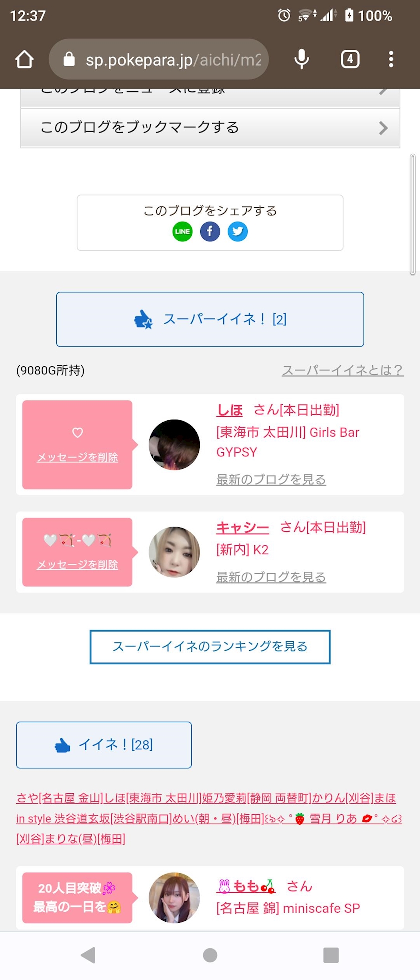420x980 pixels.
Task: Open the スーパーイイネとは？ help link
Action: (x=342, y=370)
